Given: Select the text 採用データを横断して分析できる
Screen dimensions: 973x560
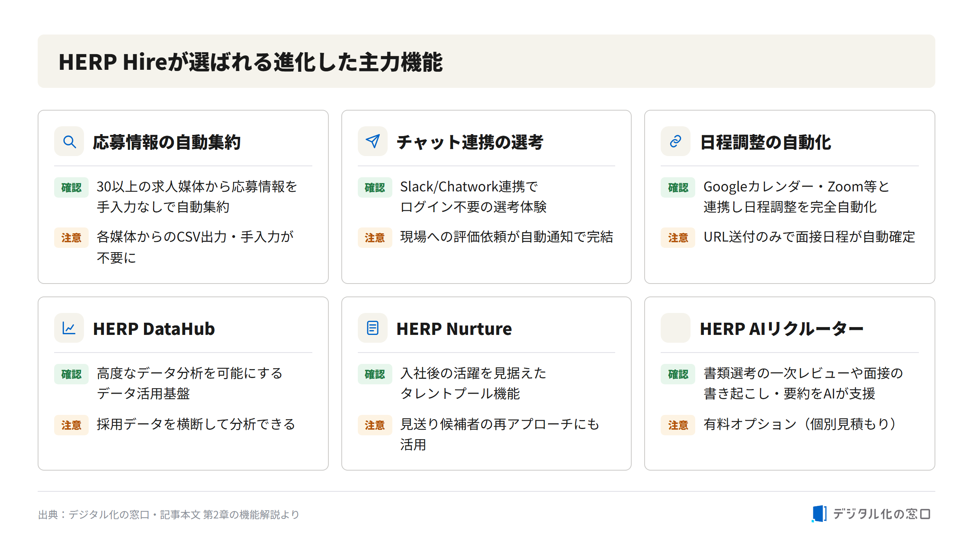Looking at the screenshot, I should (196, 424).
